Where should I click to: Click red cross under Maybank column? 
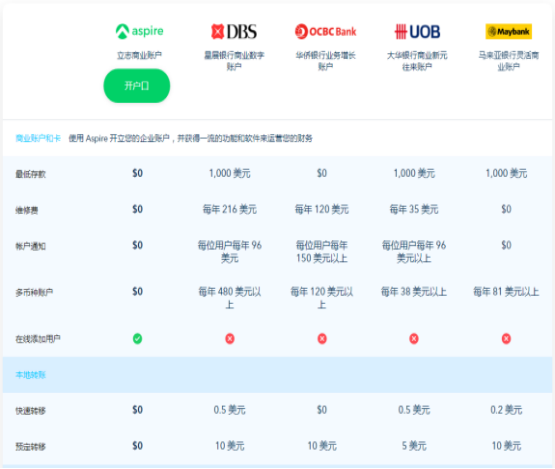[506, 339]
